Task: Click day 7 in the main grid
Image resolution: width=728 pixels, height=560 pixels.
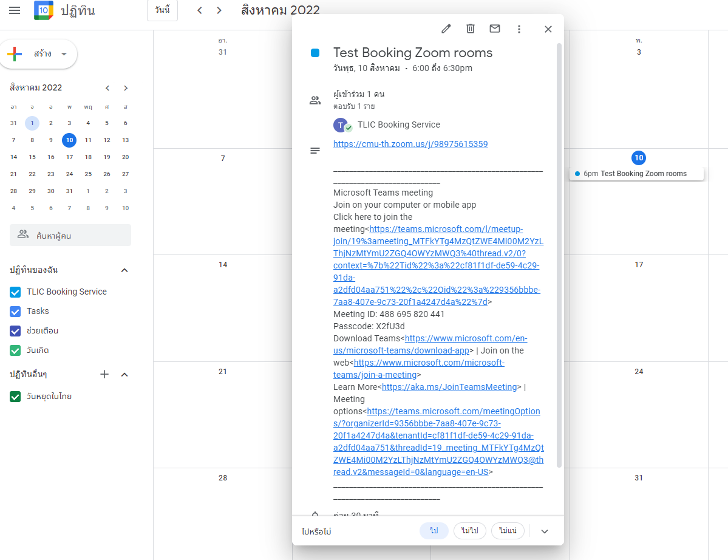Action: (x=223, y=159)
